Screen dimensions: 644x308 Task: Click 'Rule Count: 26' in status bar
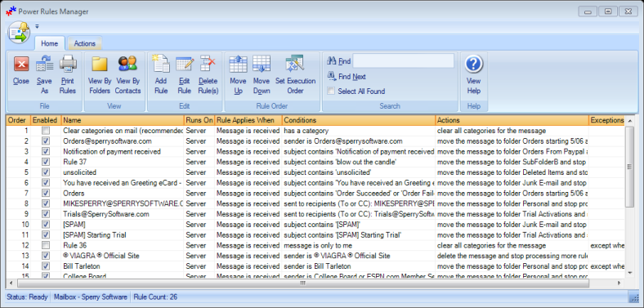155,297
